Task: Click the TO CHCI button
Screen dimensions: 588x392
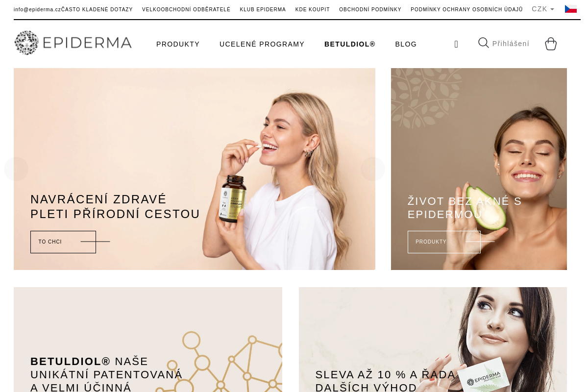Action: tap(63, 242)
